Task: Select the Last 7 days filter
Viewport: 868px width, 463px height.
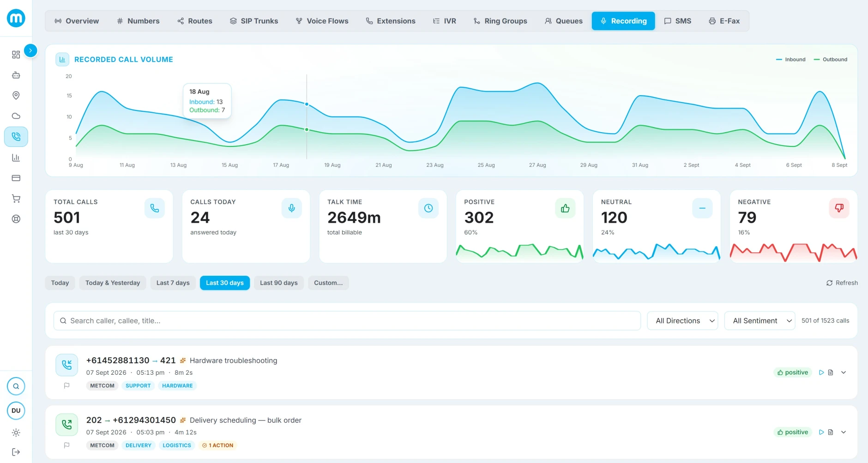Action: (173, 283)
